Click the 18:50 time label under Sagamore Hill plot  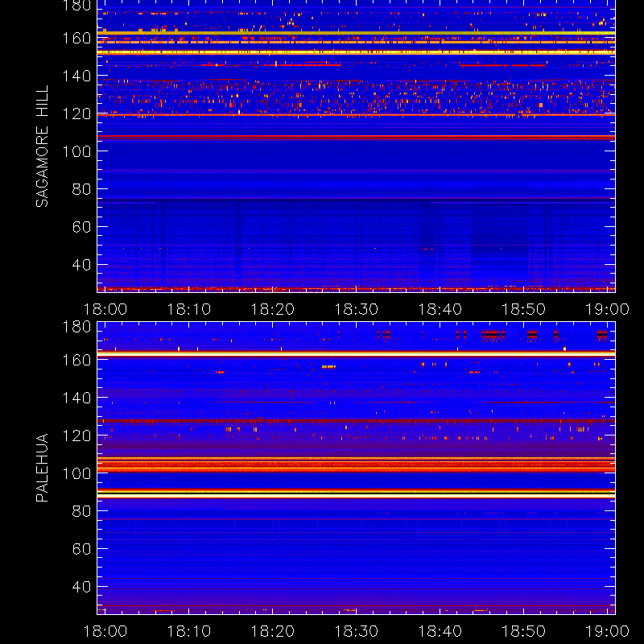coord(524,309)
